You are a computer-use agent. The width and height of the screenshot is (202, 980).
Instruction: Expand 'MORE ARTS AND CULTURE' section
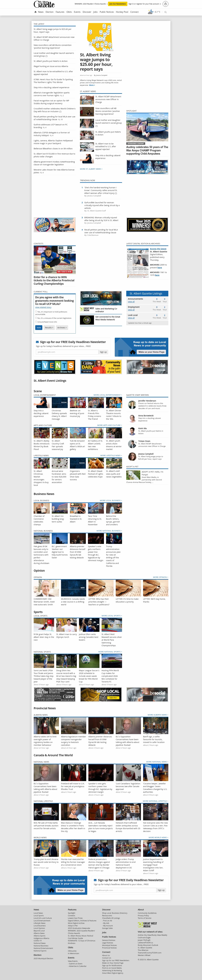110,425
